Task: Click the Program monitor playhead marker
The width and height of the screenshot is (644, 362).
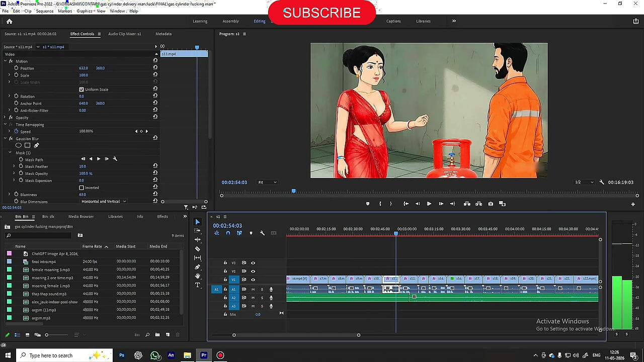Action: point(294,191)
